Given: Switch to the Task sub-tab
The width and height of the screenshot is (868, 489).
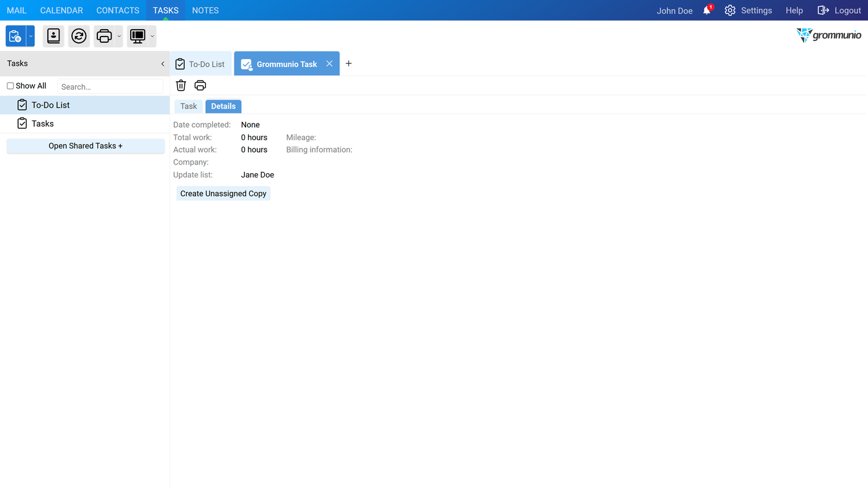Looking at the screenshot, I should (x=188, y=106).
